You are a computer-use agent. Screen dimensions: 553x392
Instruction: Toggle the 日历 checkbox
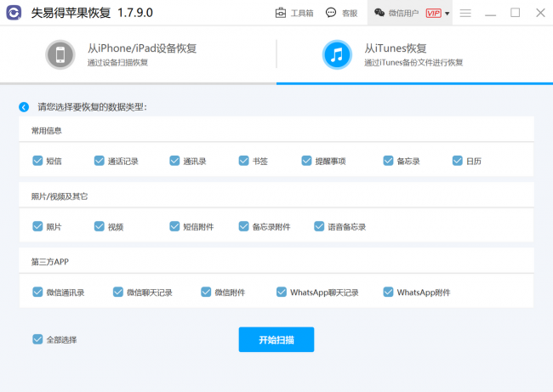pos(458,161)
